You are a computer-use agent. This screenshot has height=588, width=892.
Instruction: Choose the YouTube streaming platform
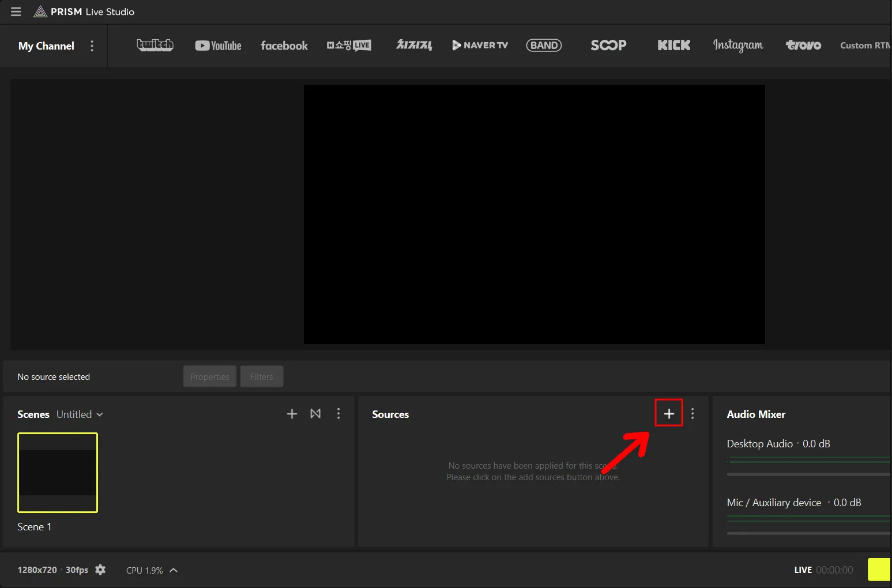[x=218, y=46]
